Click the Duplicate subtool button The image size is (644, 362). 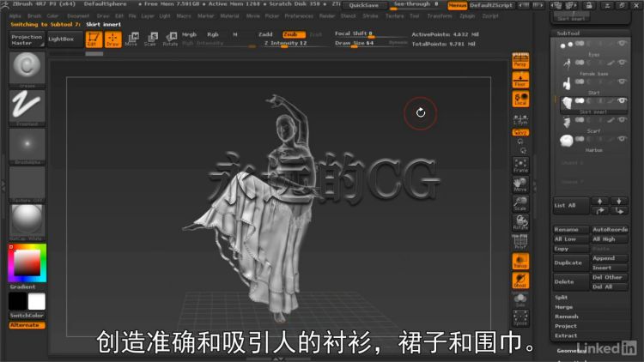570,262
